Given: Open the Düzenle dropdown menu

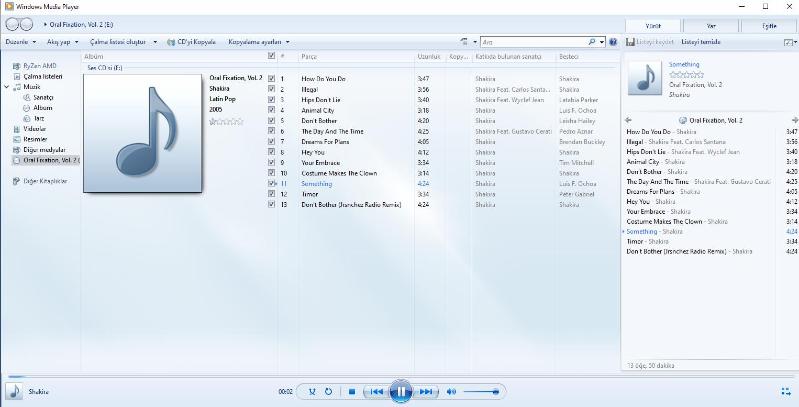Looking at the screenshot, I should (21, 42).
